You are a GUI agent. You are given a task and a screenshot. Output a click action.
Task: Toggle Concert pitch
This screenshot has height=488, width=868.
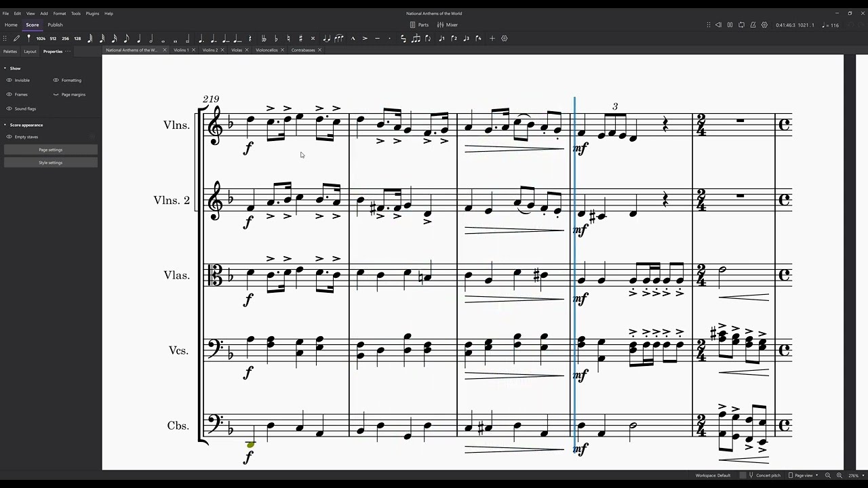tap(761, 475)
